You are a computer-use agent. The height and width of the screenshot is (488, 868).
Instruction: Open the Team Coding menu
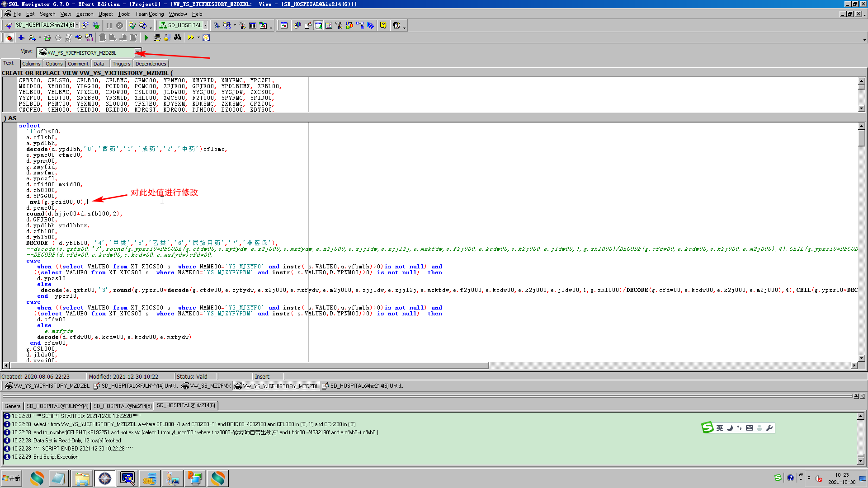coord(149,14)
